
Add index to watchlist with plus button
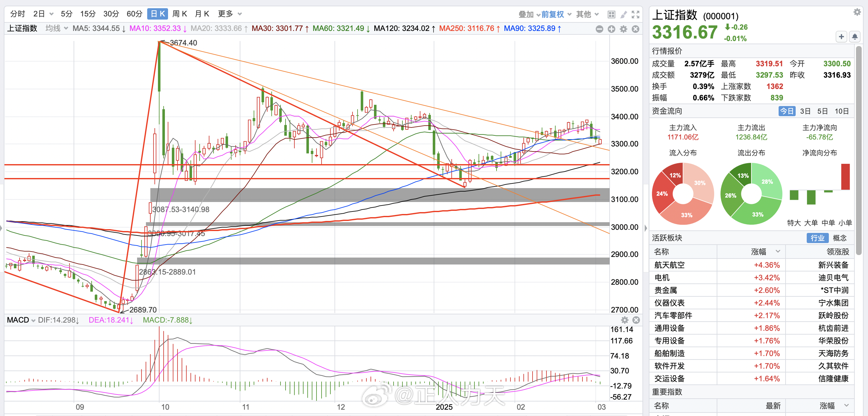pyautogui.click(x=841, y=37)
